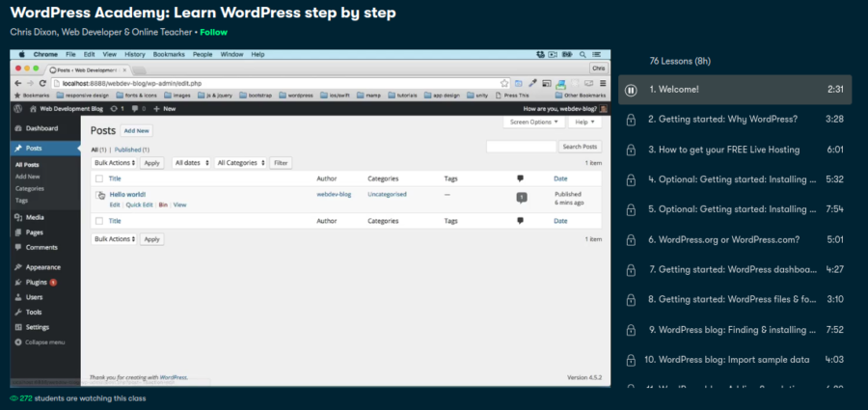Open the Hello world! post title link

[x=127, y=195]
